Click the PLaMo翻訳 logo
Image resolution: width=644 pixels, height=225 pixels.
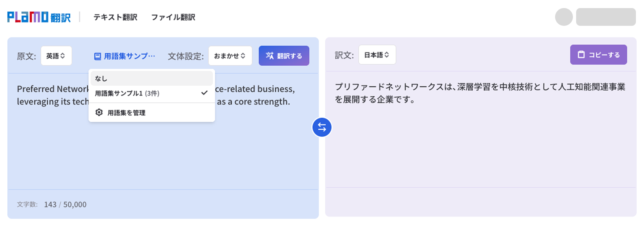pos(39,17)
